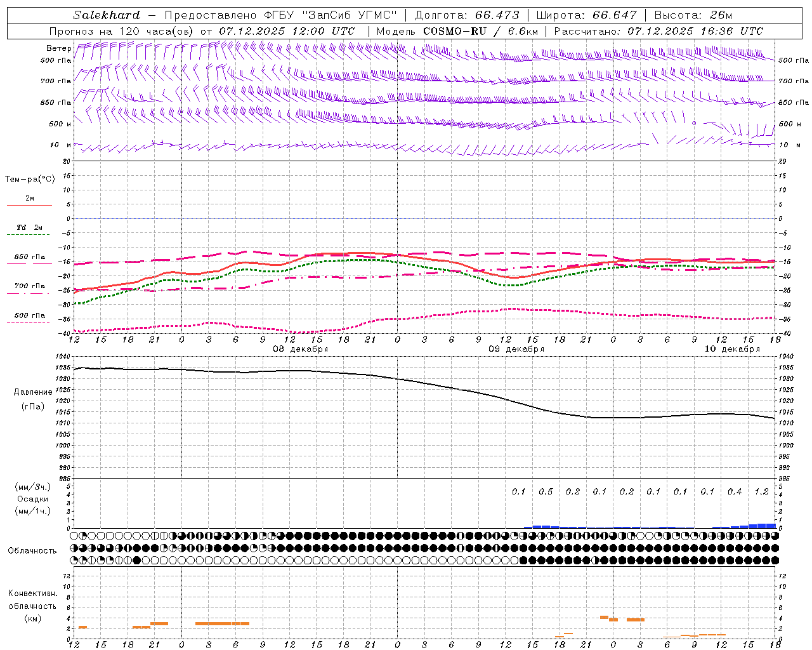Click the 'Ветер' wind panel label
The width and height of the screenshot is (812, 650).
[x=58, y=48]
